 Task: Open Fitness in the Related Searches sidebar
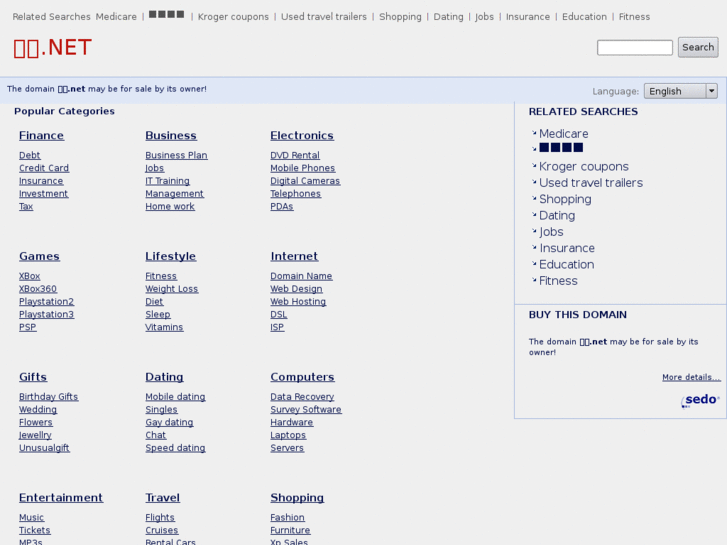pos(558,281)
